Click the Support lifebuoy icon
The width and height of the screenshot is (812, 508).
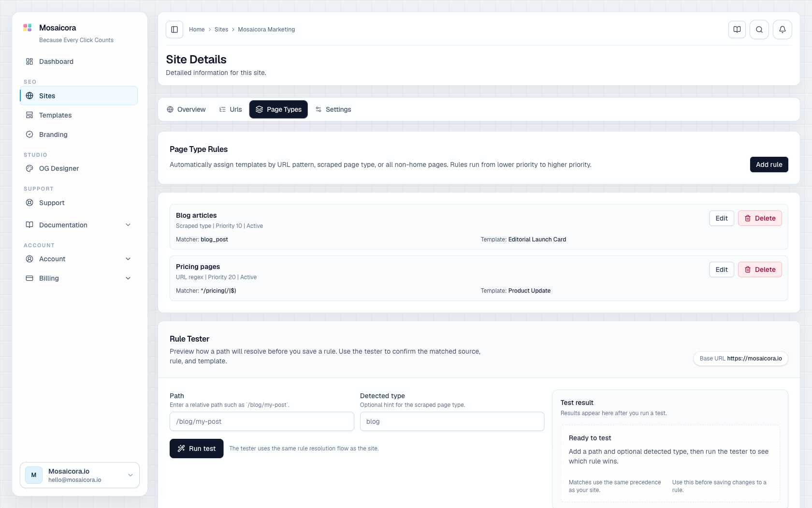pos(29,203)
